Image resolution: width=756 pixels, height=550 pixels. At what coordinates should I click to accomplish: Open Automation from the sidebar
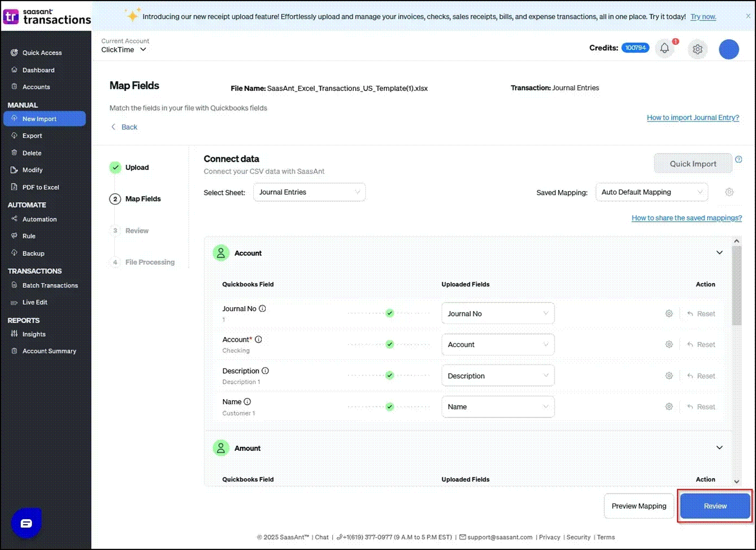(x=39, y=219)
